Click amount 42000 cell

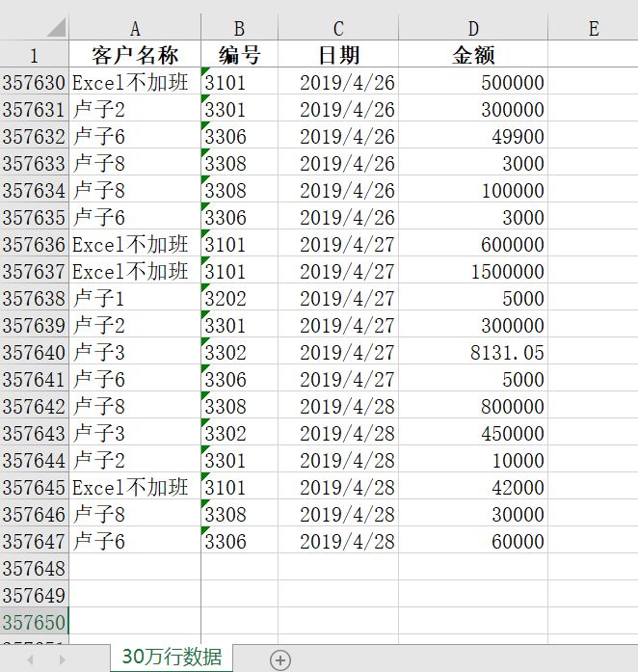pos(473,487)
